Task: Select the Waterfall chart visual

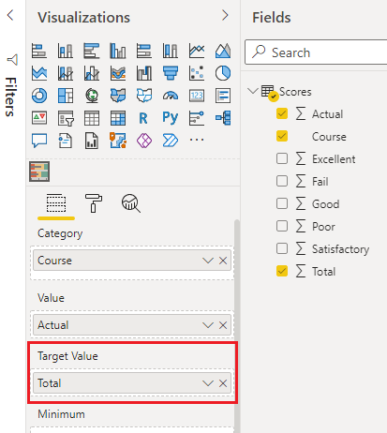Action: click(144, 73)
